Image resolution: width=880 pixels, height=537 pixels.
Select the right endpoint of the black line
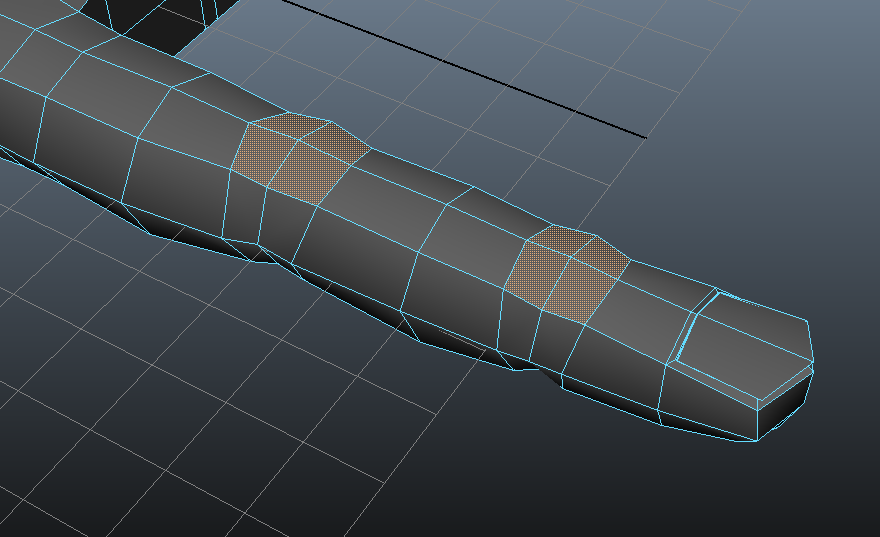[645, 137]
